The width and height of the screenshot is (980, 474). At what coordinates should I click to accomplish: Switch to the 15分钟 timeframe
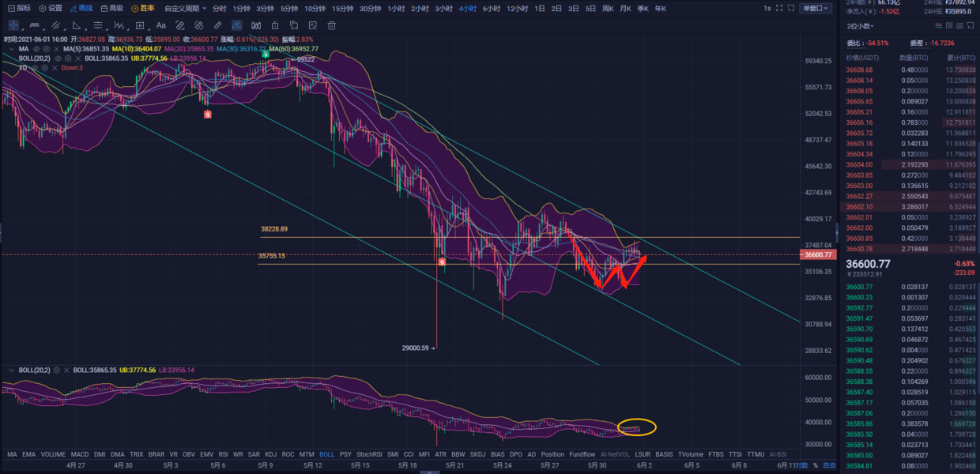pyautogui.click(x=342, y=8)
